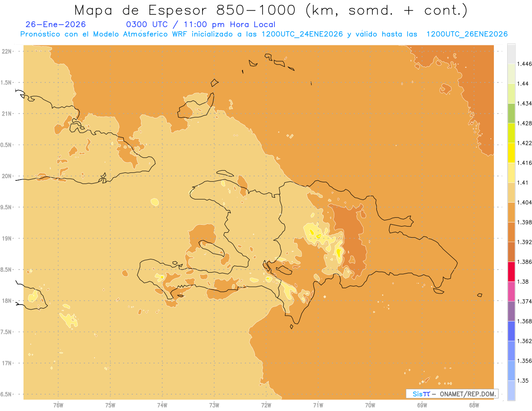Screen dimensions: 532x411
Task: Pick the green legend segment between 1.428 and 1.434
Action: (511, 114)
